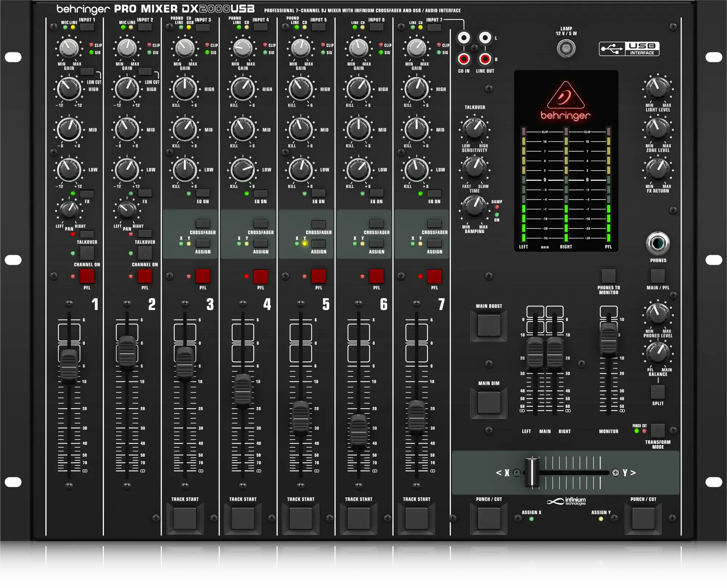727x588 pixels.
Task: Toggle EQ ON for channel 3
Action: tap(204, 194)
